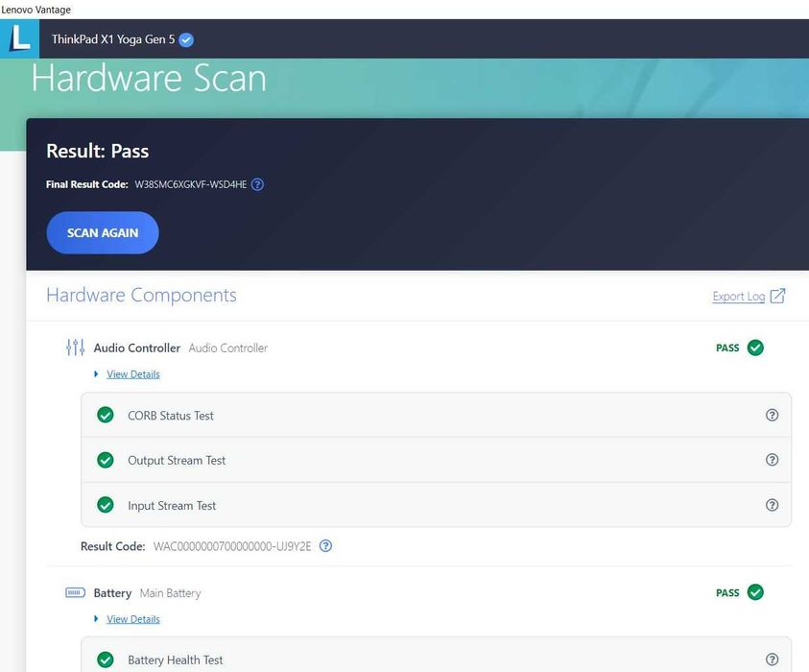
Task: Click the Lenovo Vantage L logo
Action: [19, 38]
